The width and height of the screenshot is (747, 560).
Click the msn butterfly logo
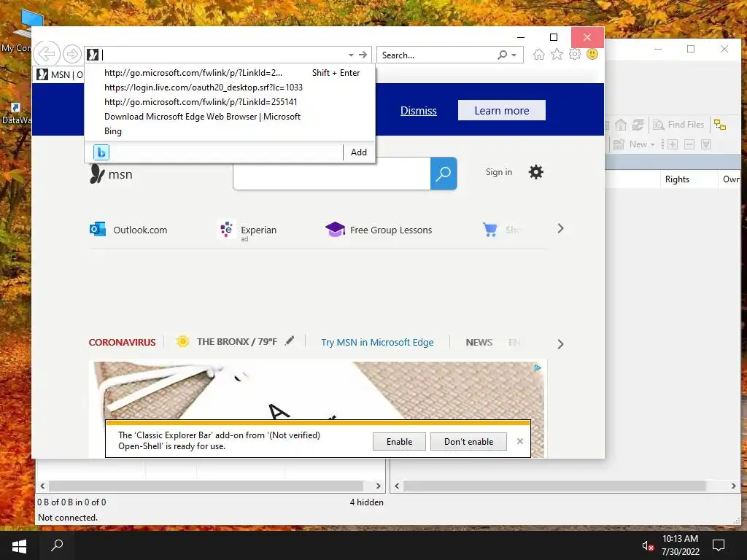(x=111, y=174)
